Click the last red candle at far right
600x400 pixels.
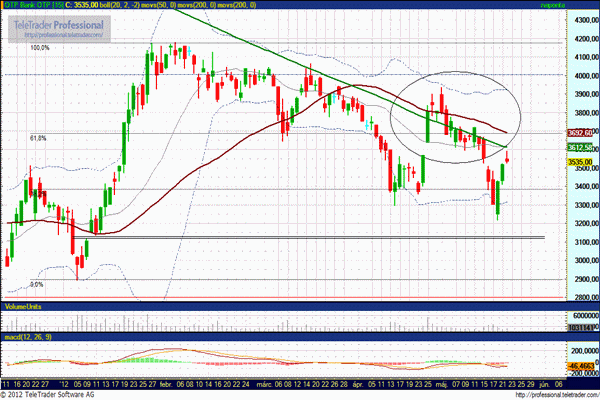pyautogui.click(x=507, y=159)
